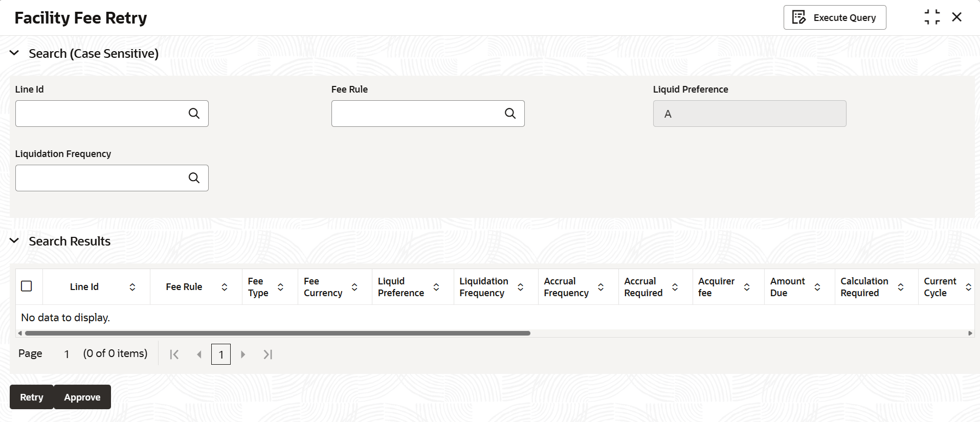Screen dimensions: 980x422
Task: Click the restore window size icon
Action: pos(932,17)
